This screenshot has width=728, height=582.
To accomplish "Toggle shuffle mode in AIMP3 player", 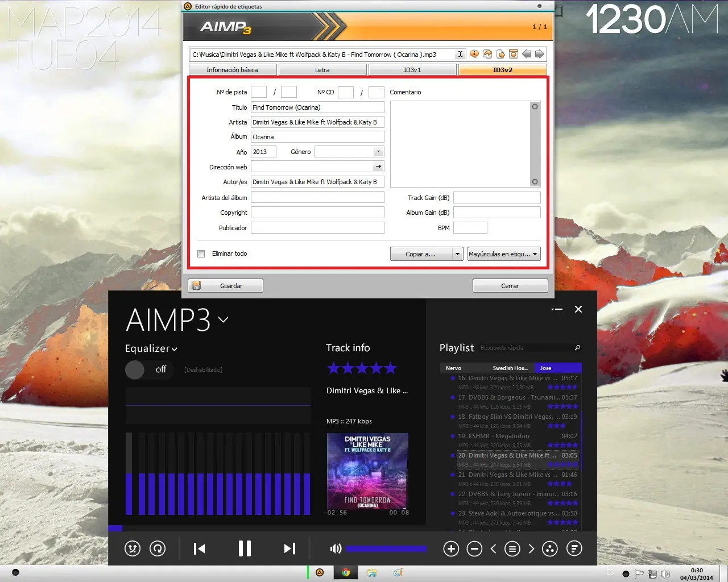I will pyautogui.click(x=133, y=548).
